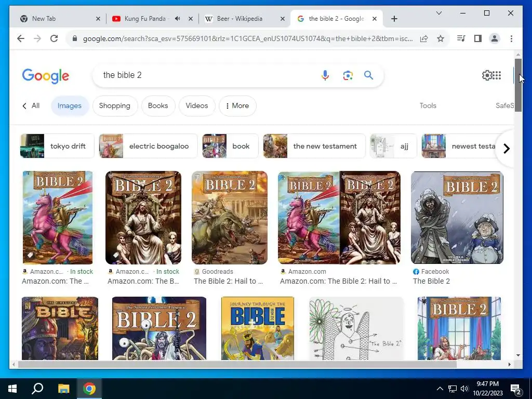Open a new browser tab
This screenshot has height=399, width=532.
(394, 19)
